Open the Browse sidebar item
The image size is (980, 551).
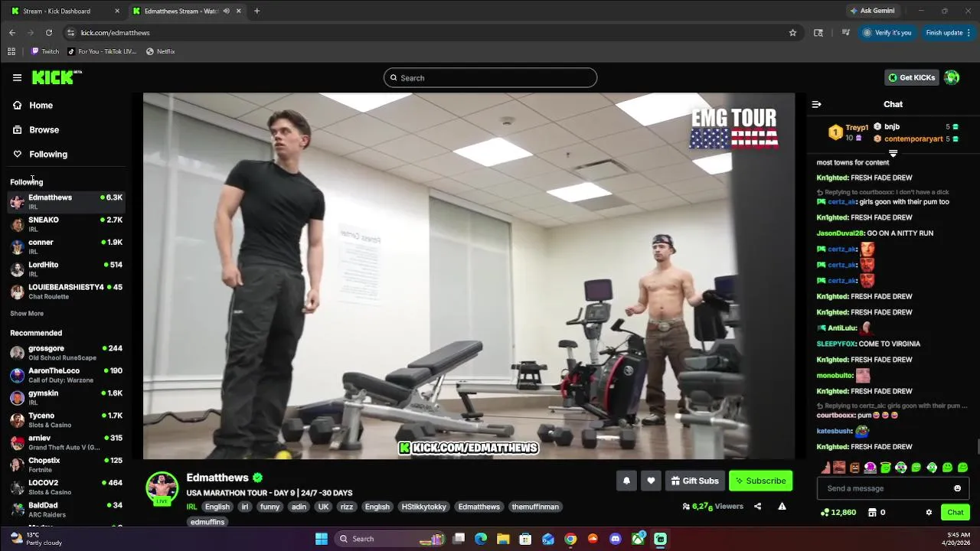35,130
